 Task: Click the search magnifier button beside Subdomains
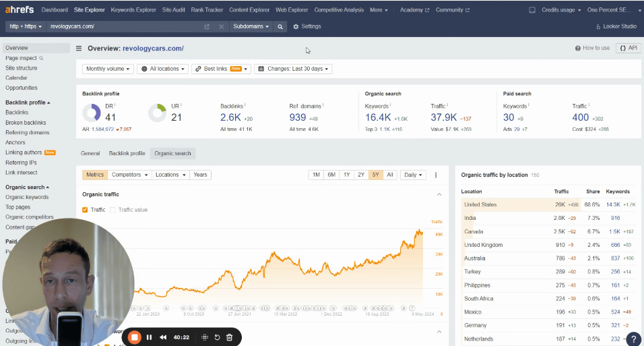[x=280, y=26]
